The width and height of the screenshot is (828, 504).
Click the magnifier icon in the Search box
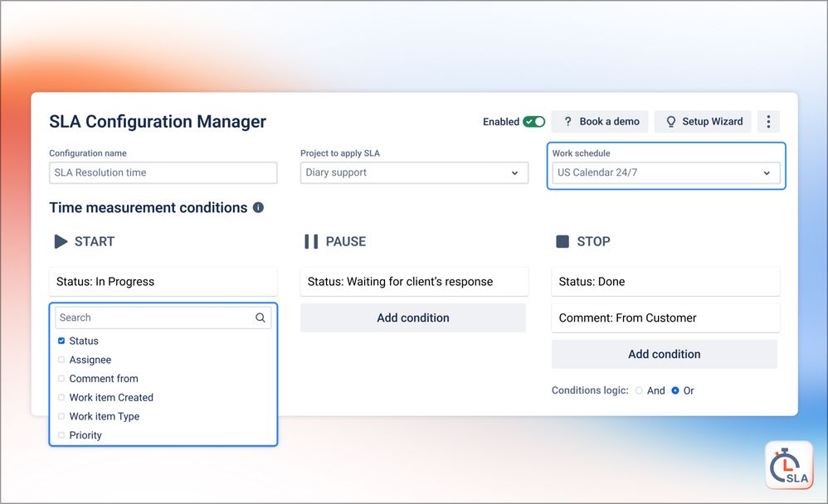(261, 317)
